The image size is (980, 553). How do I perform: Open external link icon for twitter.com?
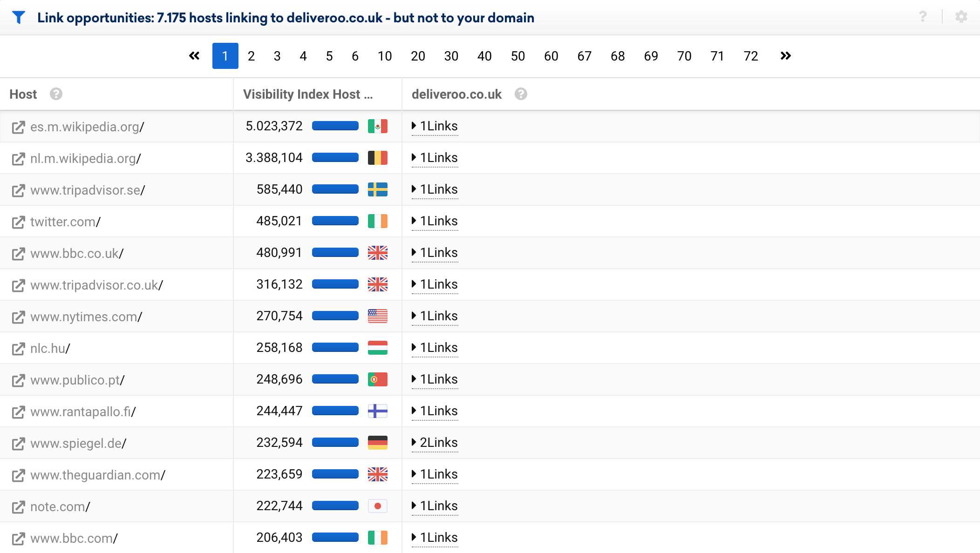18,222
